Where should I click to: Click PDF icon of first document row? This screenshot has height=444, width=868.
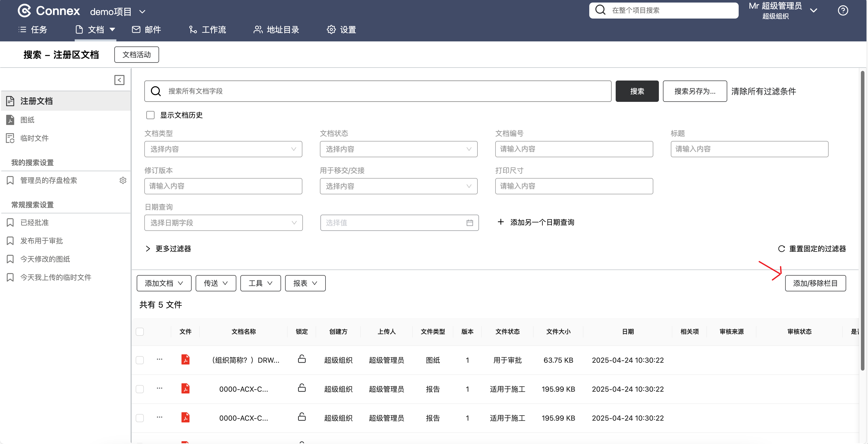pos(185,359)
